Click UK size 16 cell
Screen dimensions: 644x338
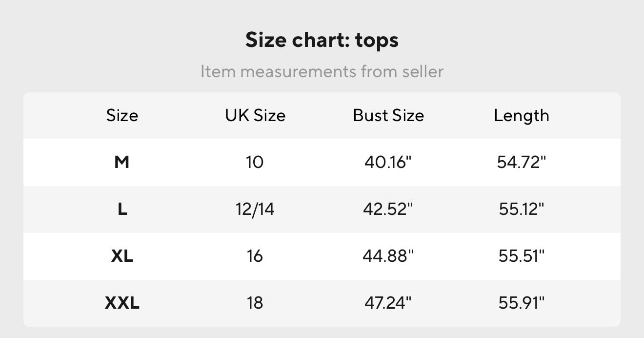[x=255, y=256]
